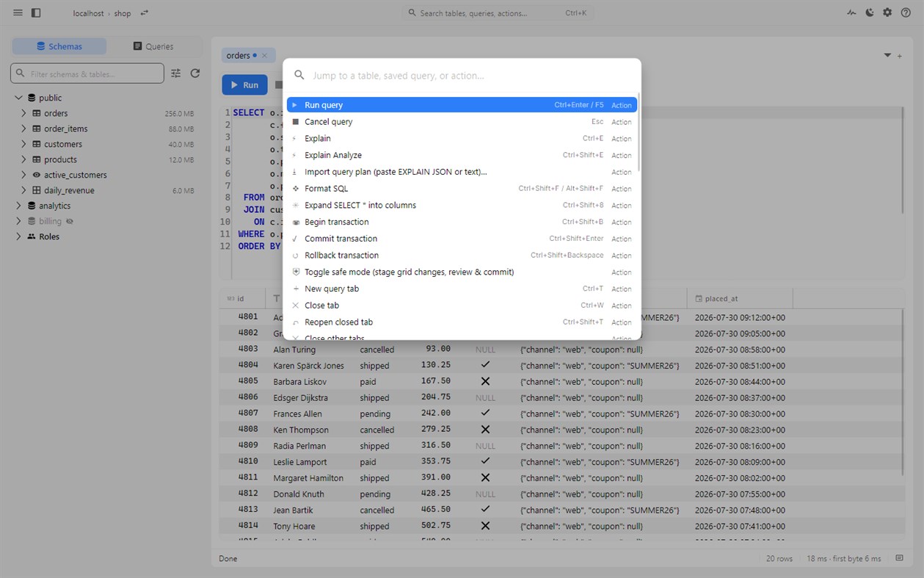Screen dimensions: 924x578
Task: Expand the customers table node
Action: tap(23, 144)
